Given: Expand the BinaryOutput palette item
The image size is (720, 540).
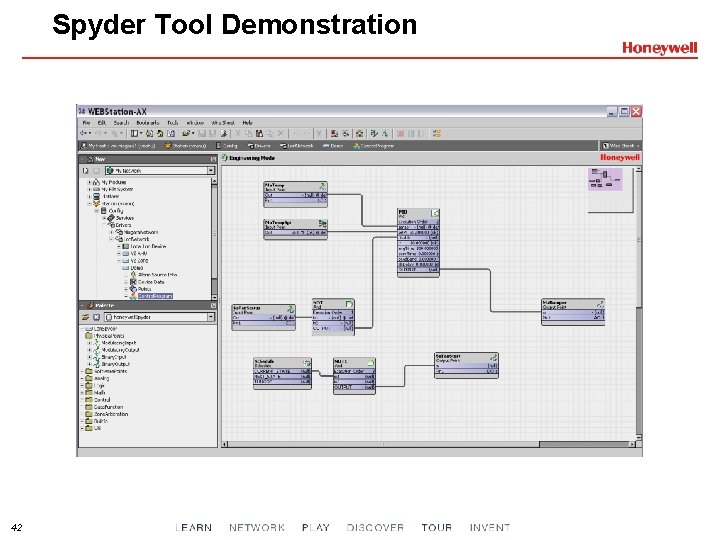Looking at the screenshot, I should tap(90, 364).
